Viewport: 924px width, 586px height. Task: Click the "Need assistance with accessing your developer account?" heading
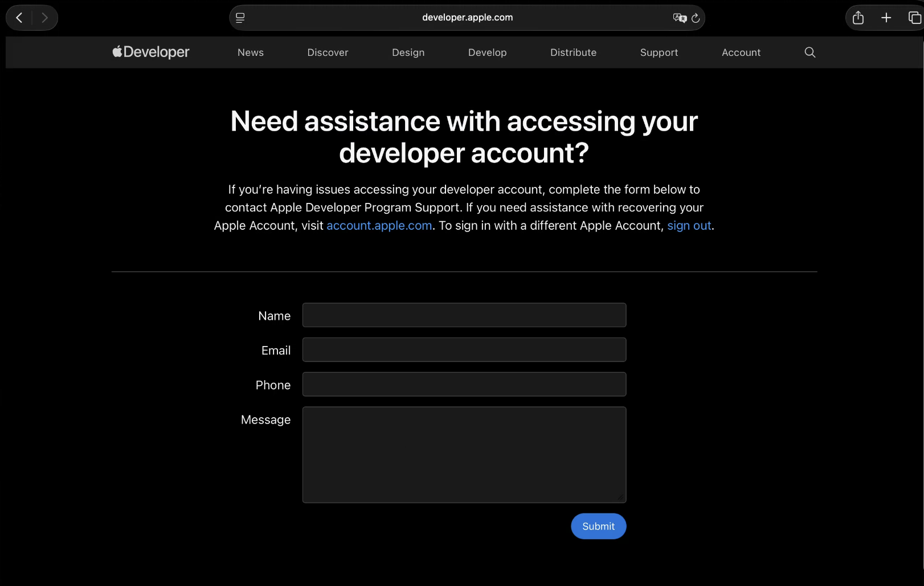tap(464, 137)
